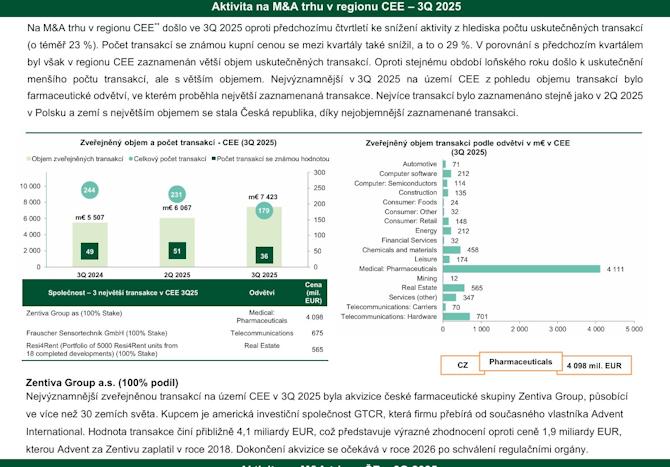Click the light green legend marker for 'Objem zveřejněných transakcí'
Image resolution: width=670 pixels, height=467 pixels.
(x=26, y=159)
